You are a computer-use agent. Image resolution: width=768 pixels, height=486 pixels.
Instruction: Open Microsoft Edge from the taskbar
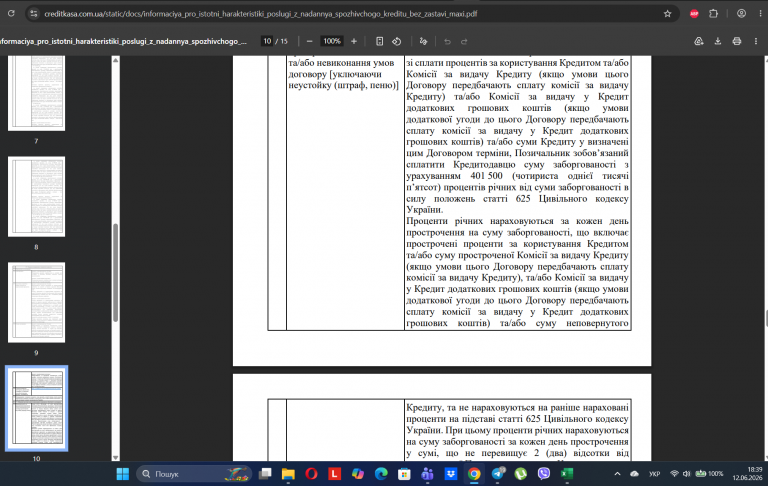381,474
